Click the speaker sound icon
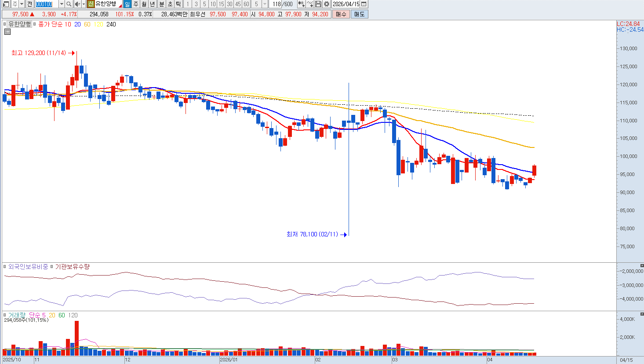Screen dimensions: 644x364 click(77, 4)
